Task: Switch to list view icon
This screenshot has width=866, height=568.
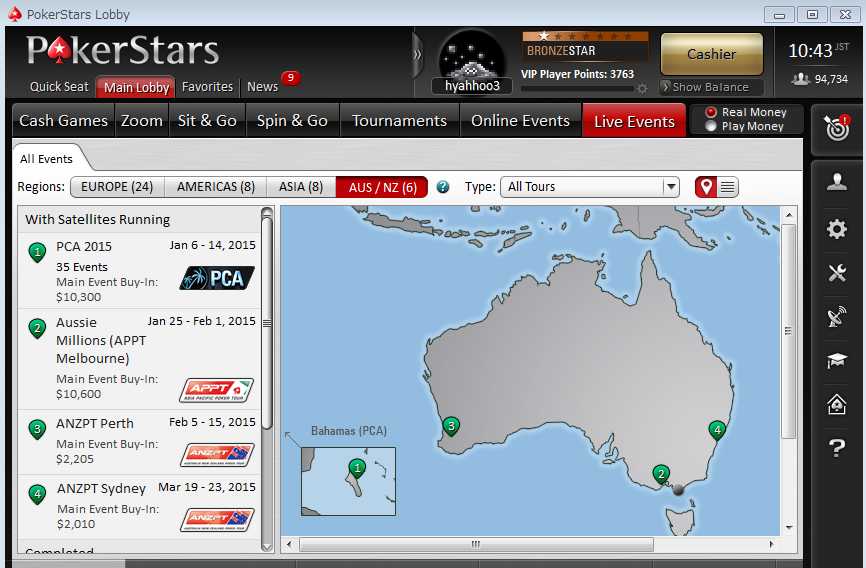Action: [727, 187]
